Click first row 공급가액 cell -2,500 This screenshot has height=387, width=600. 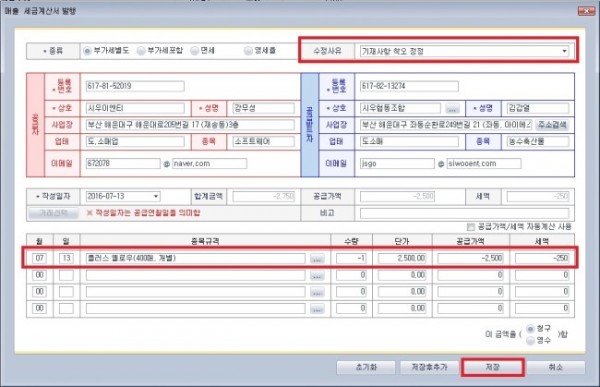(470, 258)
